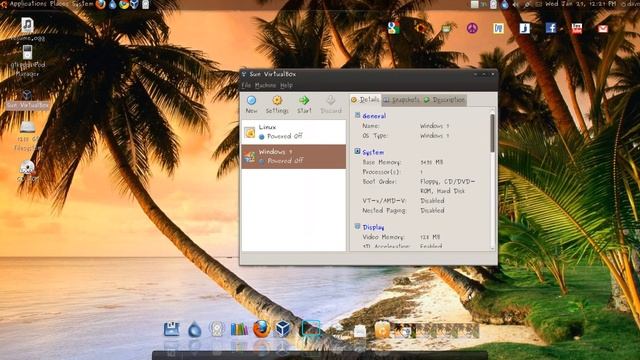Open the gtkpod iPod Manager desktop icon
Viewport: 640px width, 360px height.
(x=28, y=61)
